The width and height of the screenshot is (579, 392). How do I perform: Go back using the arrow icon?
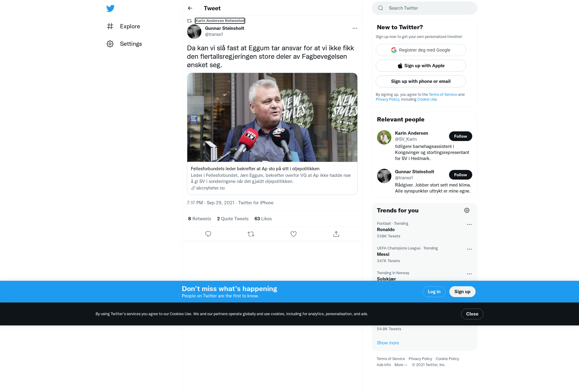coord(190,8)
